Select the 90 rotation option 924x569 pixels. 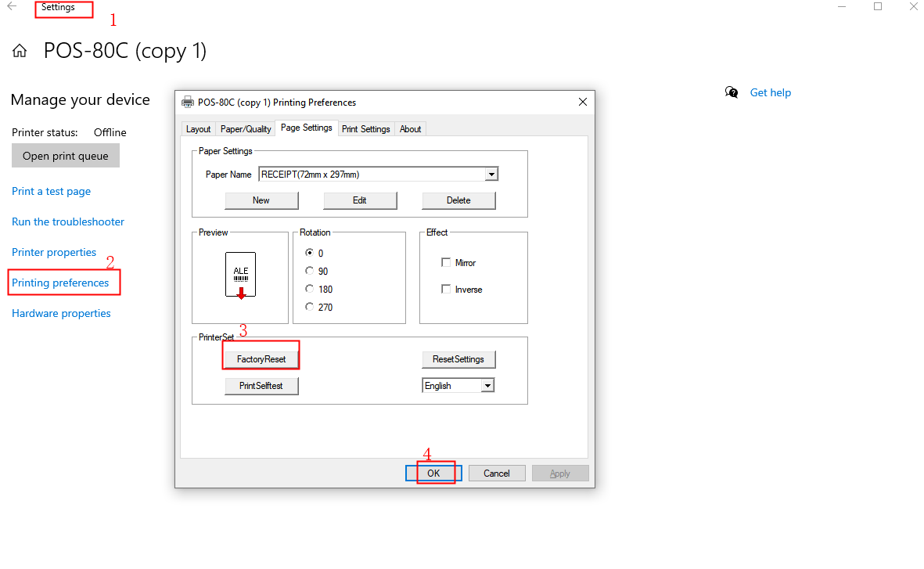[x=310, y=271]
